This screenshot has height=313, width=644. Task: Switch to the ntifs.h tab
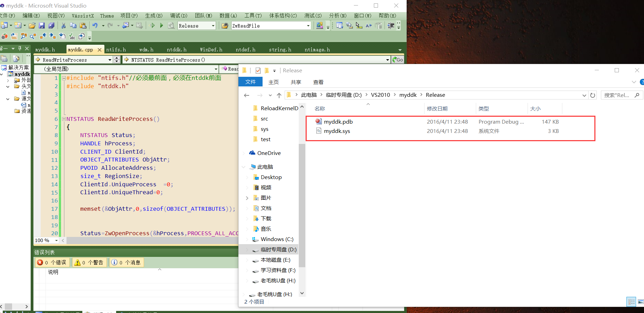(116, 50)
